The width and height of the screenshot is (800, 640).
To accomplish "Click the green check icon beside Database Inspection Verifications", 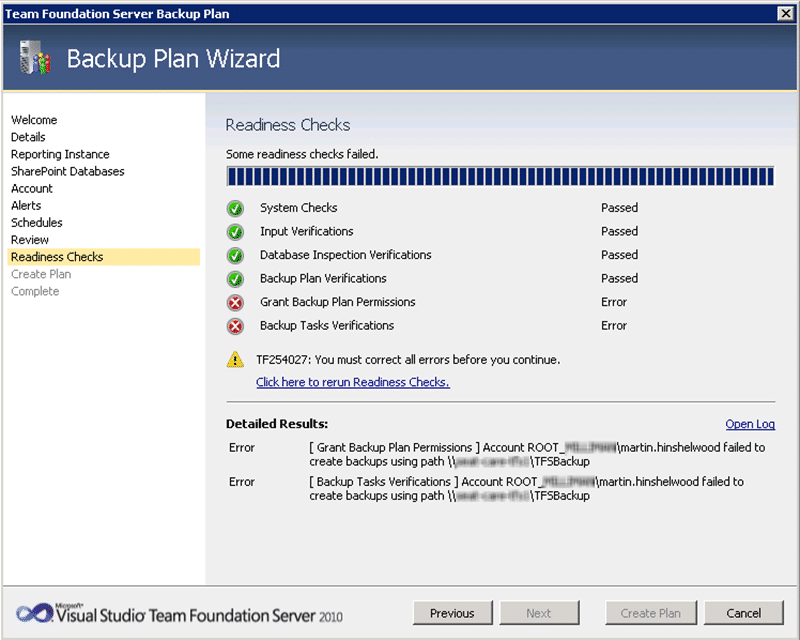I will click(235, 255).
